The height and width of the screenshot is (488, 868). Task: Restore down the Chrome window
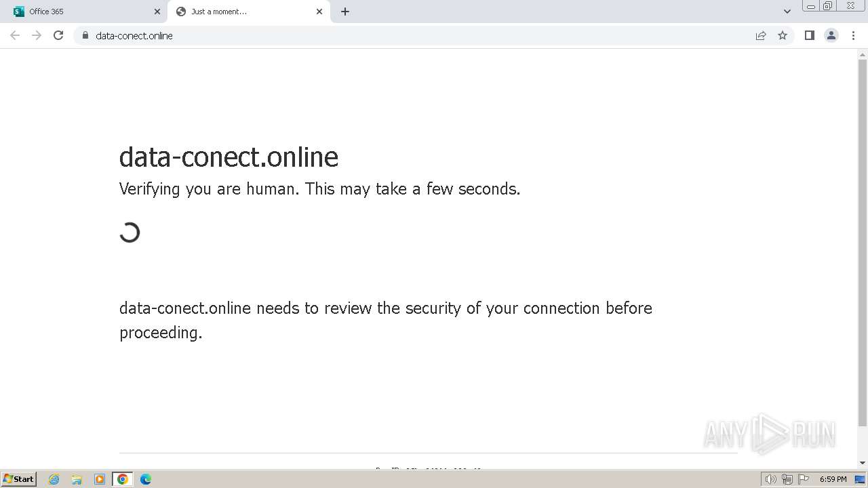pos(828,6)
